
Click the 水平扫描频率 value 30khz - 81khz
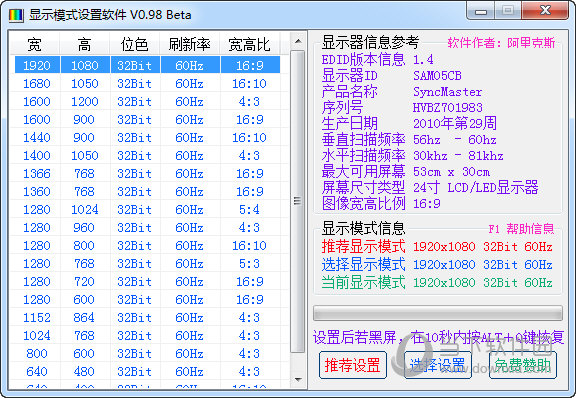point(458,156)
